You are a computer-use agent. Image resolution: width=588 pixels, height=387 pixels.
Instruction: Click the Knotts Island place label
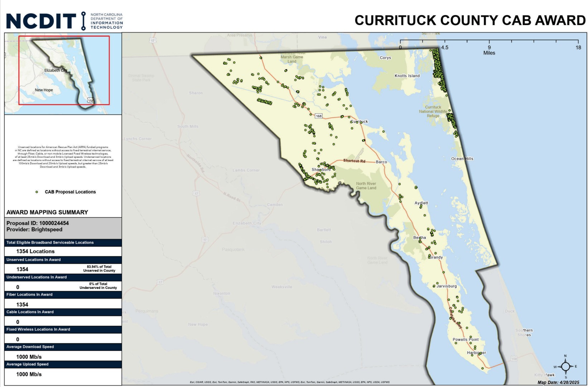pos(407,76)
